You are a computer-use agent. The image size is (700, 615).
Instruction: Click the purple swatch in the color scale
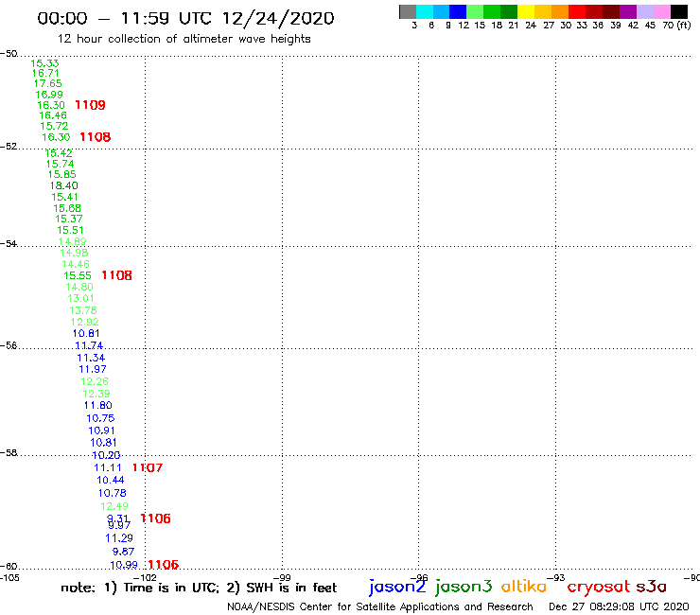pyautogui.click(x=628, y=11)
